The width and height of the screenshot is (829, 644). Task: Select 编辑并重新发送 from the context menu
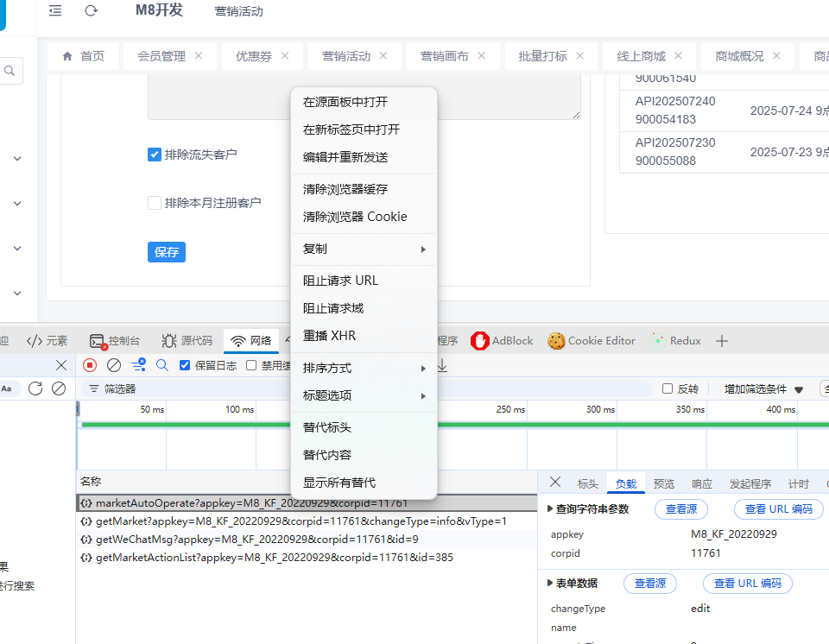click(x=345, y=157)
